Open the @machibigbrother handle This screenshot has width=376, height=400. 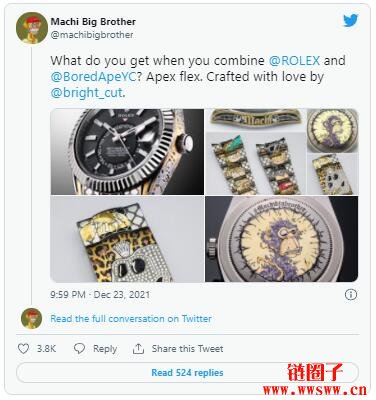(92, 35)
